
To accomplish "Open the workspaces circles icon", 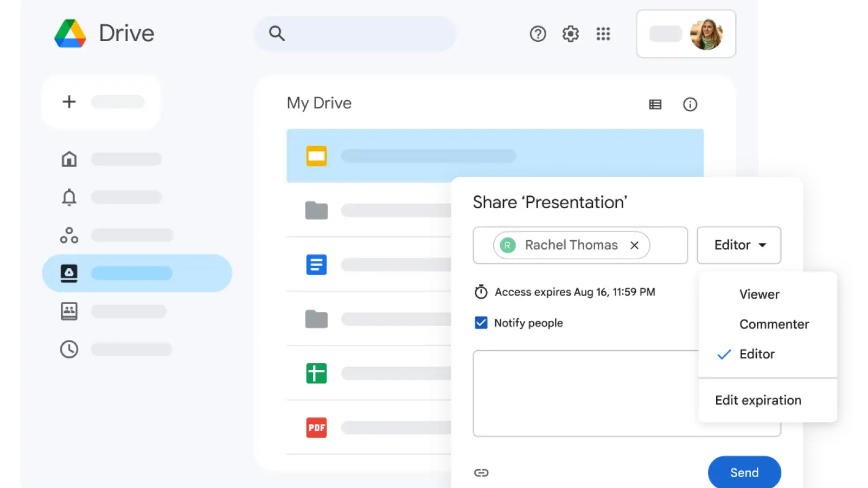I will (69, 235).
